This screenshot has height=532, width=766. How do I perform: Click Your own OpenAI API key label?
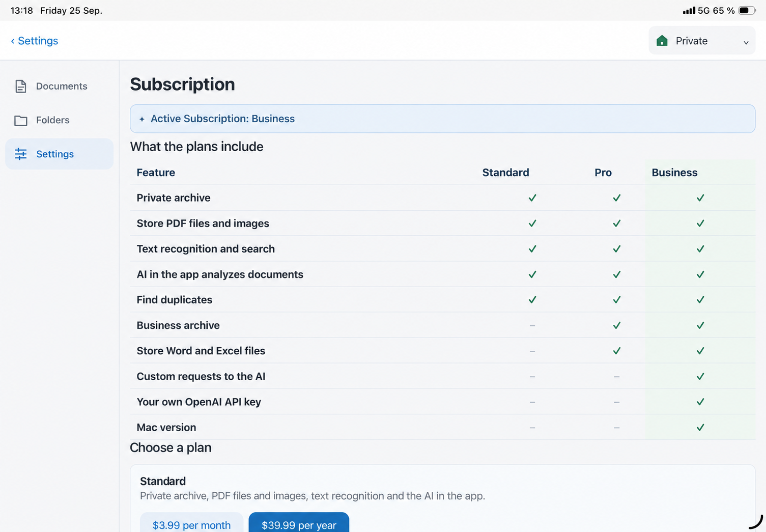pos(198,402)
